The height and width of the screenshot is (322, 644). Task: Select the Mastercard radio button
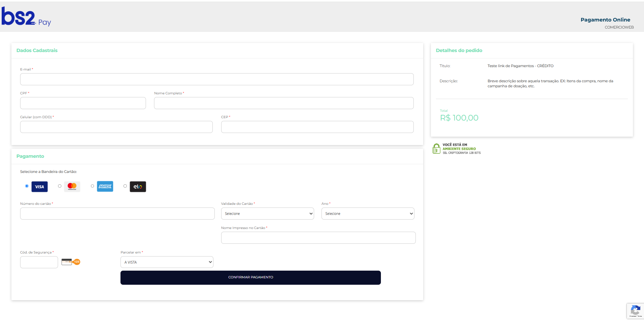(x=60, y=186)
